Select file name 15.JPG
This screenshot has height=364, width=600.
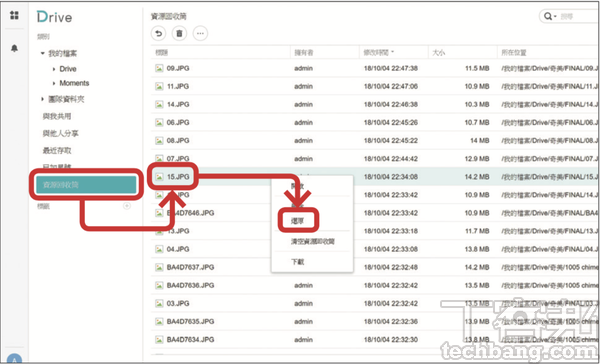pyautogui.click(x=178, y=177)
